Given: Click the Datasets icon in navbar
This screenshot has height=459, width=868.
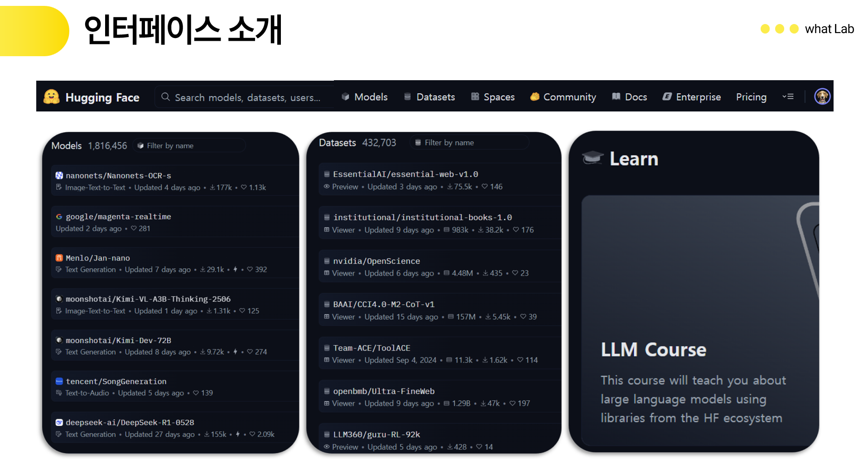Looking at the screenshot, I should pos(407,97).
